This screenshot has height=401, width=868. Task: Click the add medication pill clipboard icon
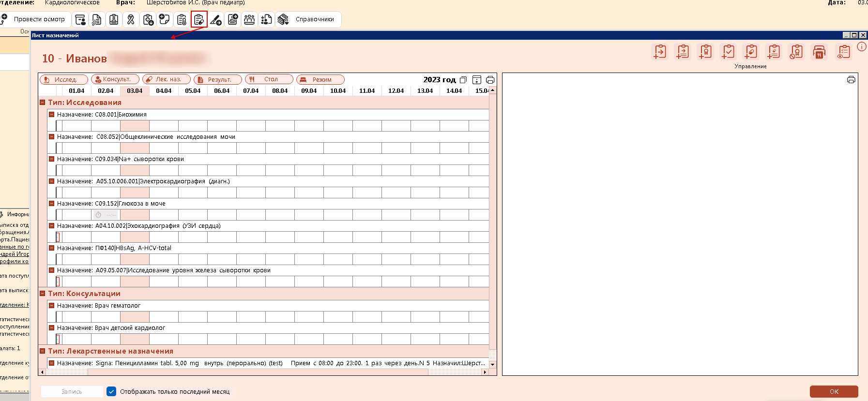[x=751, y=52]
